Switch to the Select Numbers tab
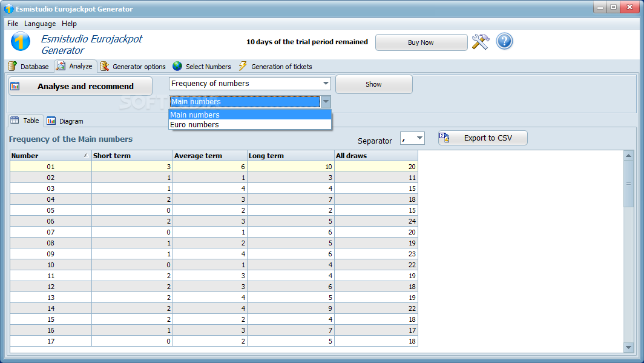The height and width of the screenshot is (363, 644). (202, 66)
